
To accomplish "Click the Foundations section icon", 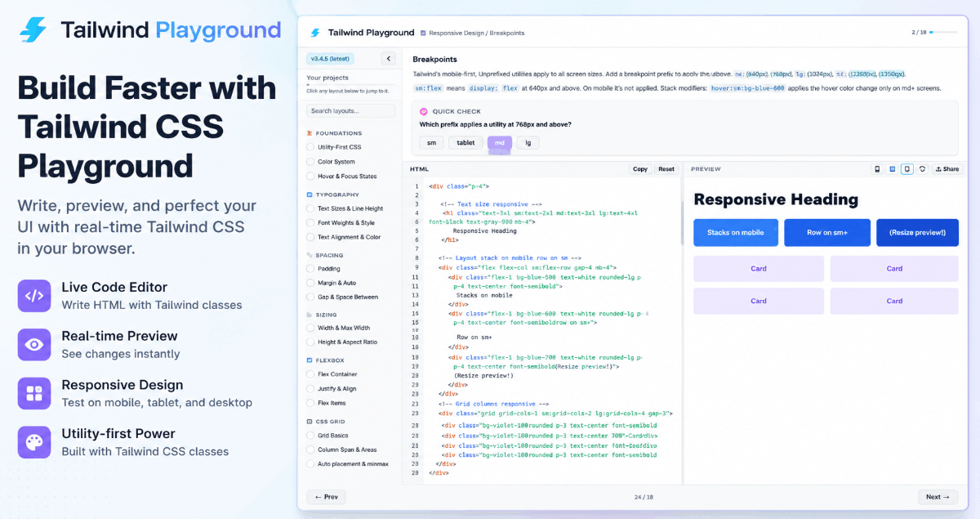I will (x=309, y=132).
